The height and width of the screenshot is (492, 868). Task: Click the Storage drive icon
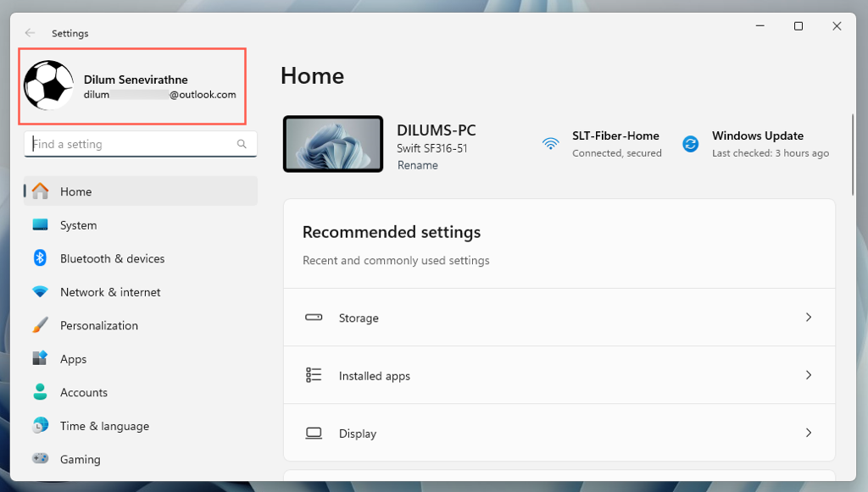pos(314,318)
